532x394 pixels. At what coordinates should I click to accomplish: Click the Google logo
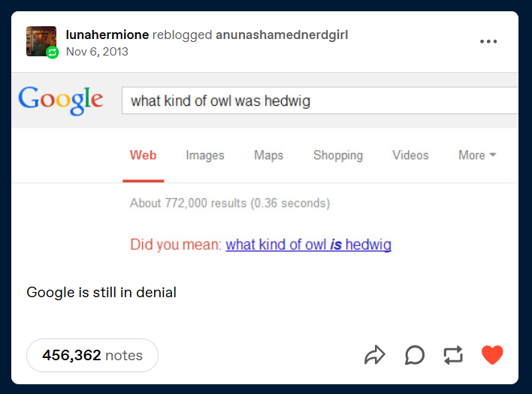(61, 101)
